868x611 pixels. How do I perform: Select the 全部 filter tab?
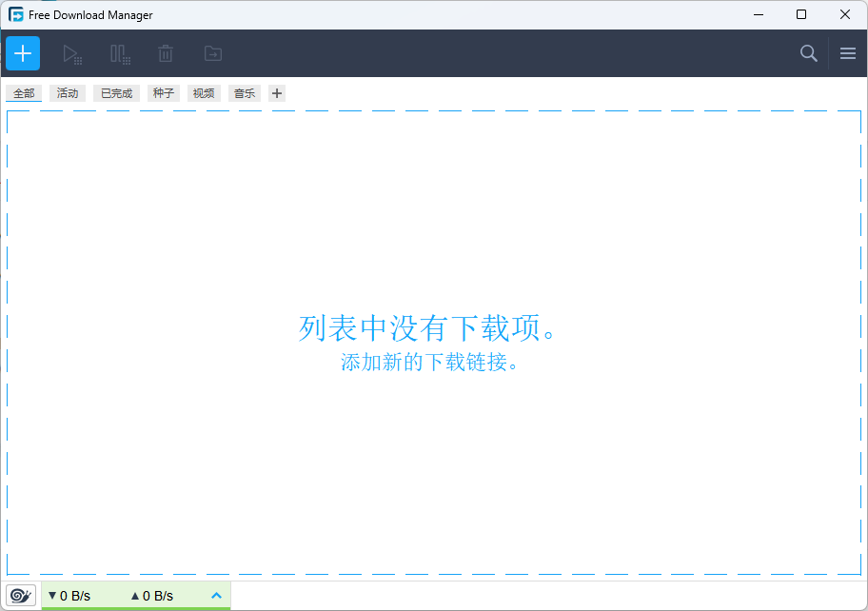pyautogui.click(x=24, y=93)
